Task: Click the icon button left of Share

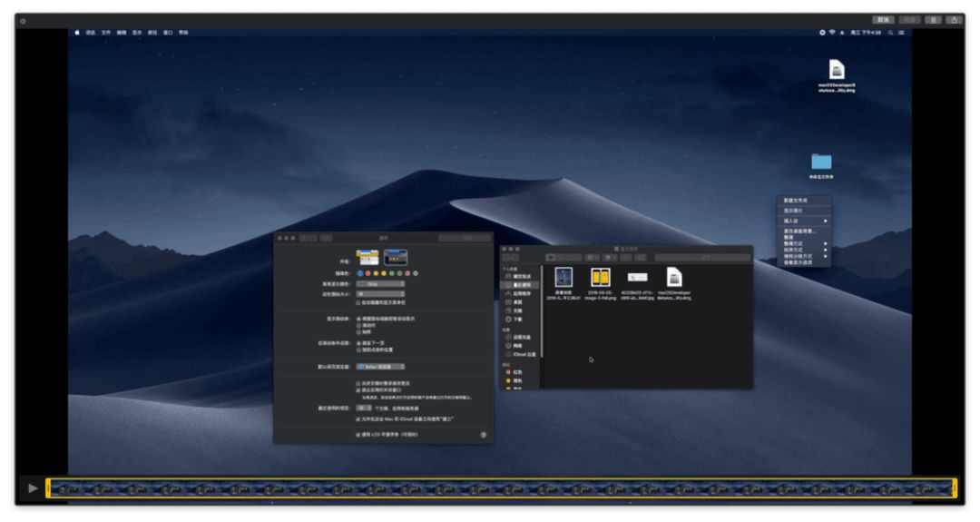Action: coord(933,19)
